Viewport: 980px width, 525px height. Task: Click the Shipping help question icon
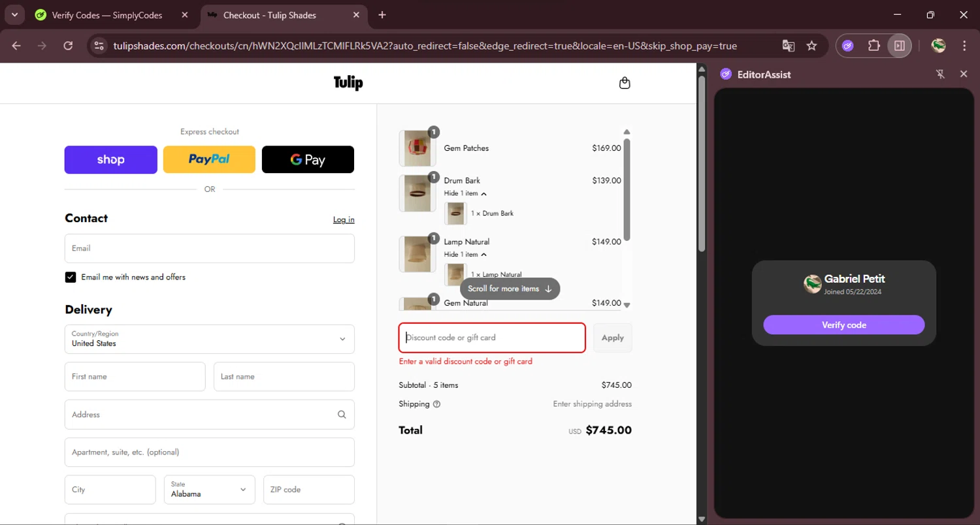click(x=437, y=404)
